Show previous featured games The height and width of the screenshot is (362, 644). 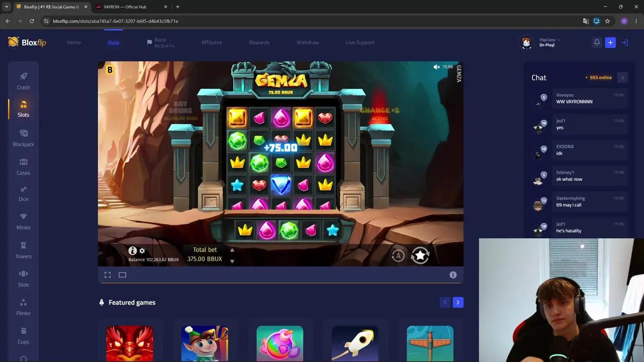pyautogui.click(x=445, y=302)
